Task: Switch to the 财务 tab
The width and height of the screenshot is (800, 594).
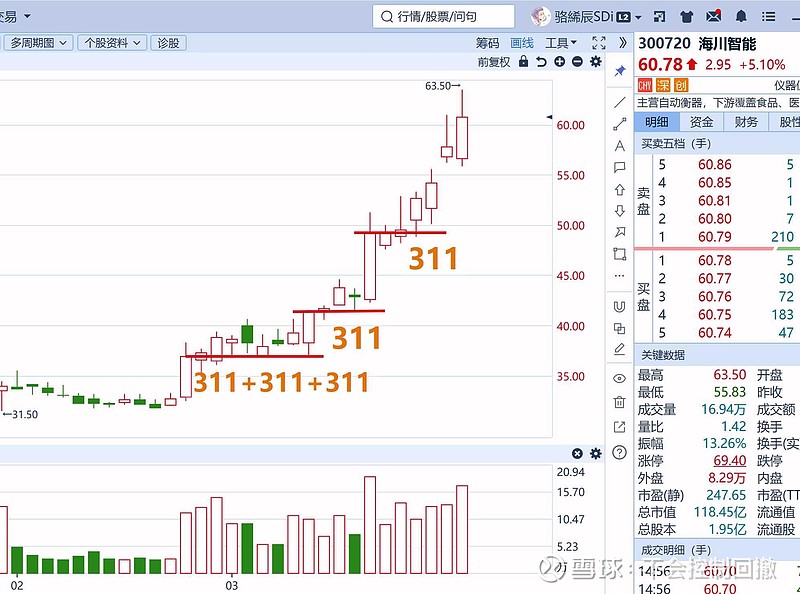Action: click(746, 121)
